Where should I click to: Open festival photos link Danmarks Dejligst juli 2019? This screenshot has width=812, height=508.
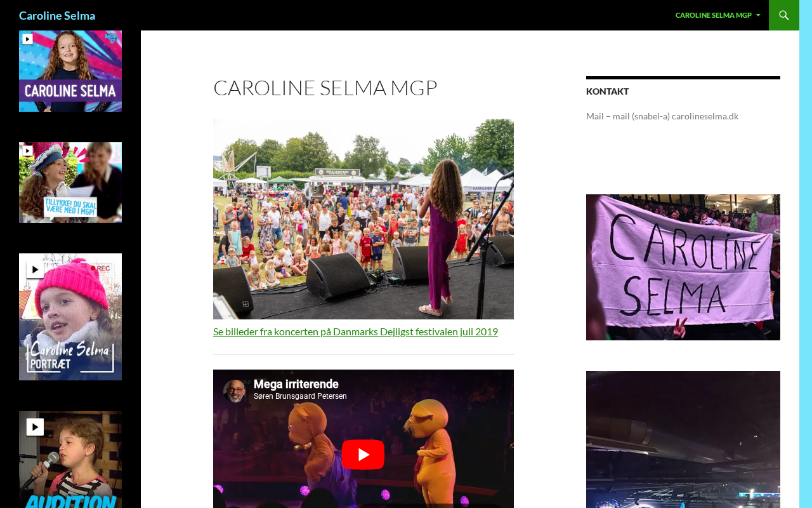pyautogui.click(x=355, y=331)
